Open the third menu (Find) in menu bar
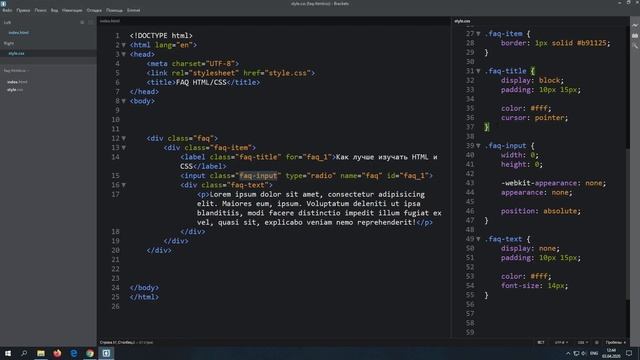The height and width of the screenshot is (360, 640). (x=40, y=10)
